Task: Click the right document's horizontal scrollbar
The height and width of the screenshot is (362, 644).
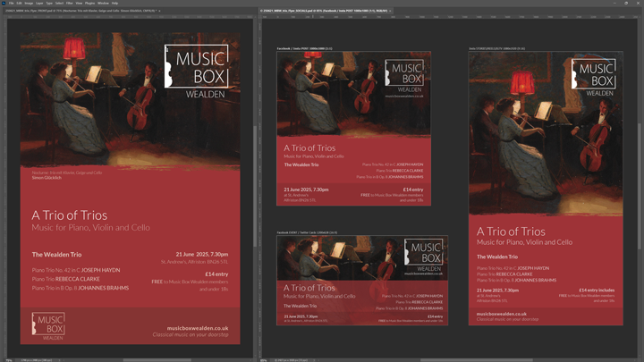Action: tap(477, 360)
